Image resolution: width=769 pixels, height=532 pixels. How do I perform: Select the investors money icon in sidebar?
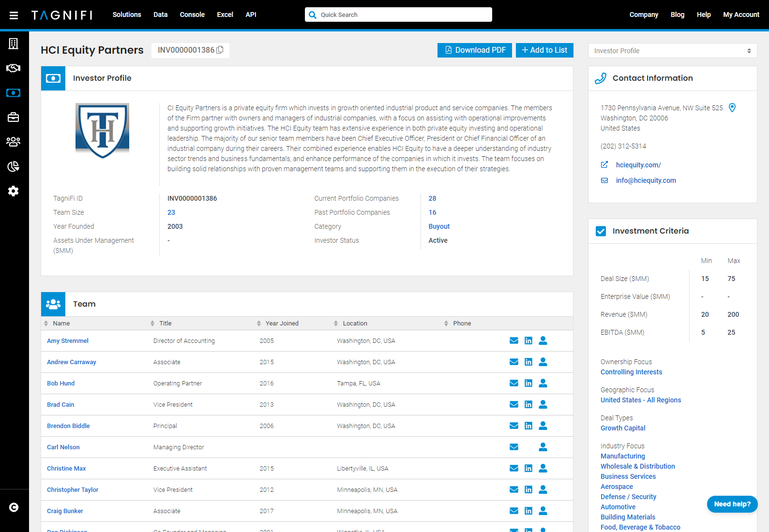(14, 93)
